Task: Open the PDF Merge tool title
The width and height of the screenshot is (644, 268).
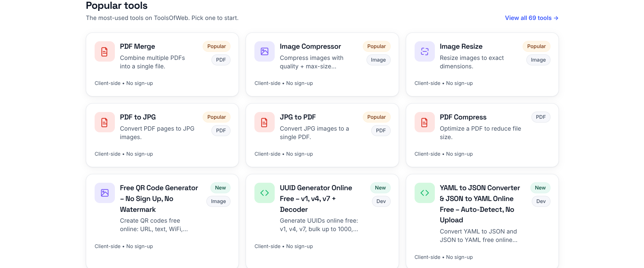Action: pyautogui.click(x=138, y=46)
